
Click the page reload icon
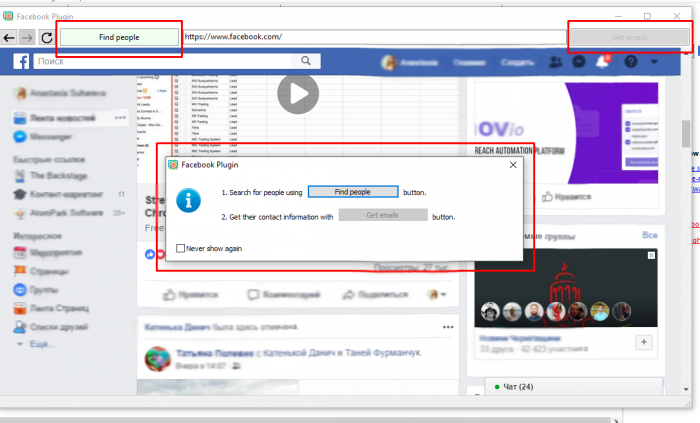point(46,37)
